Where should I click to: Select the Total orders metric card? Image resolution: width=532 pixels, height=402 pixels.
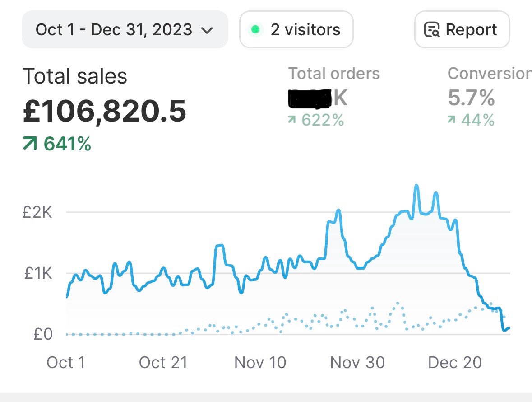point(334,97)
